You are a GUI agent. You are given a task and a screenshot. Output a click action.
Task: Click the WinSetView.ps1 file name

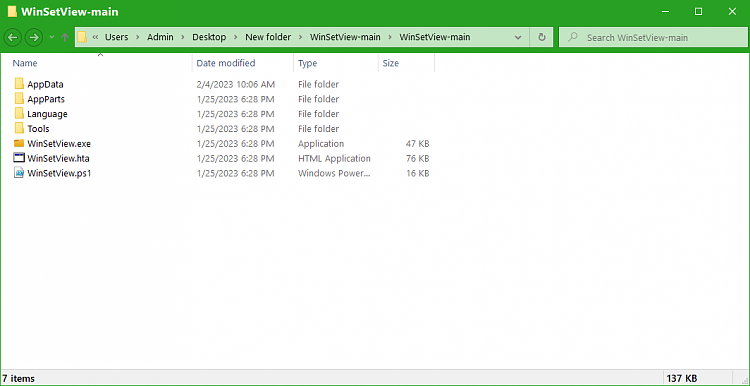[59, 173]
